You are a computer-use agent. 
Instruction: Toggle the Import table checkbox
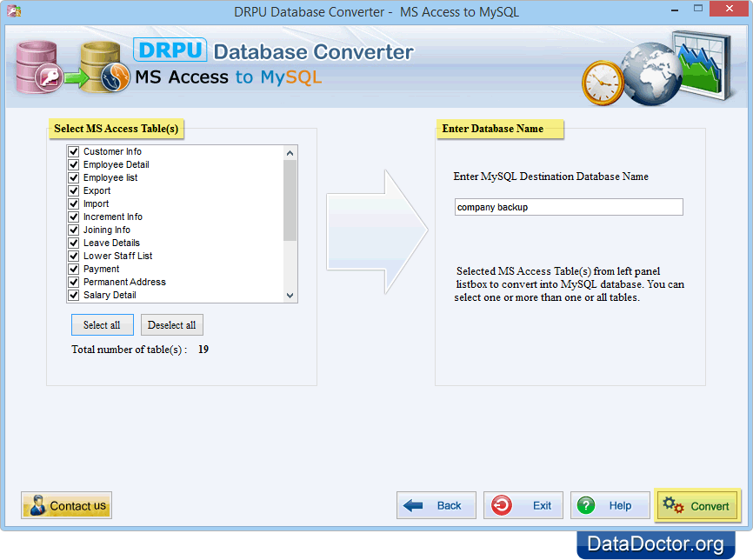[74, 203]
